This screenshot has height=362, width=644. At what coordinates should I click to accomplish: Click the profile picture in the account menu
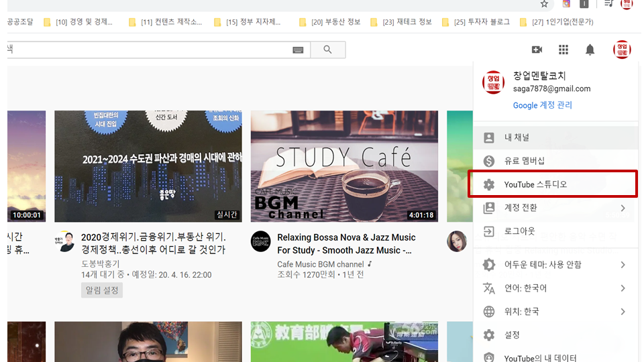[x=493, y=82]
